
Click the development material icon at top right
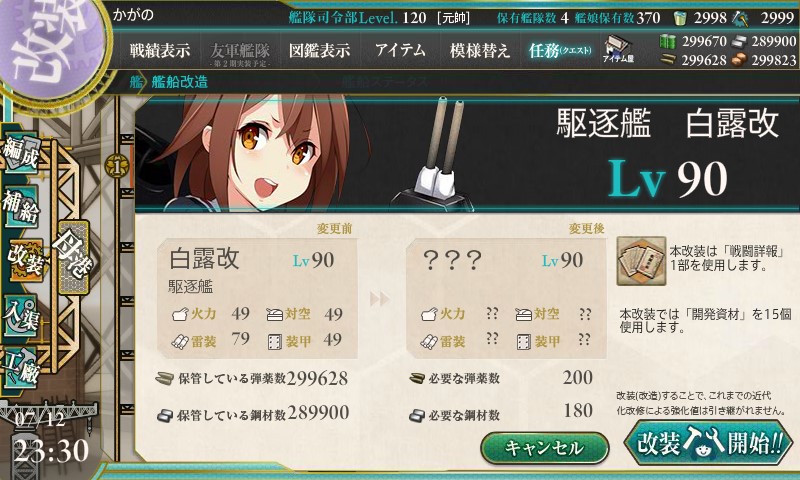coord(740,19)
